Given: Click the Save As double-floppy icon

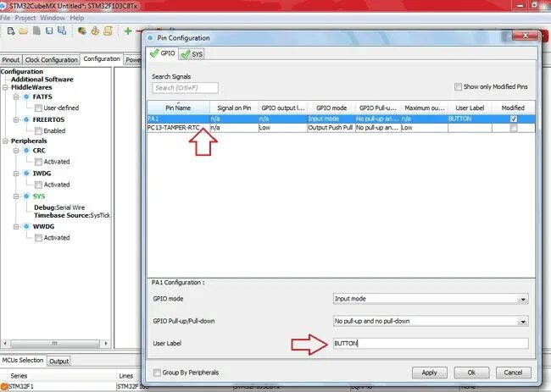Looking at the screenshot, I should [x=62, y=30].
